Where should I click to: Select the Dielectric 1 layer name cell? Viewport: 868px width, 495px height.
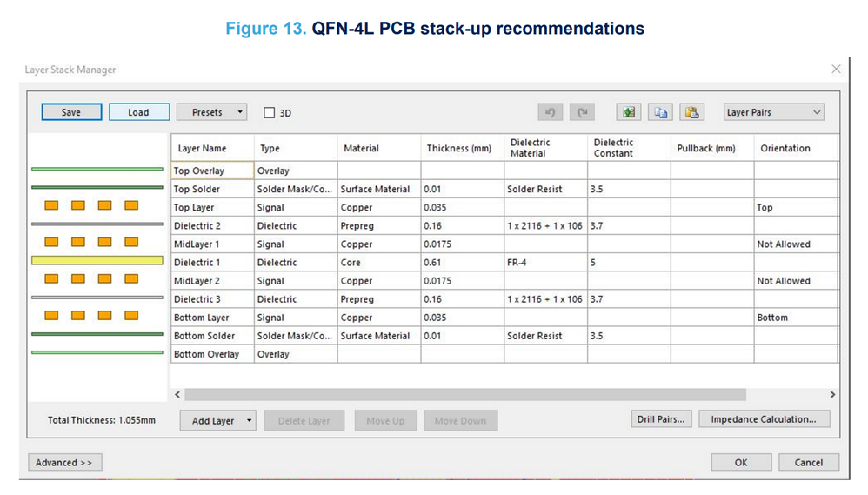[x=212, y=262]
